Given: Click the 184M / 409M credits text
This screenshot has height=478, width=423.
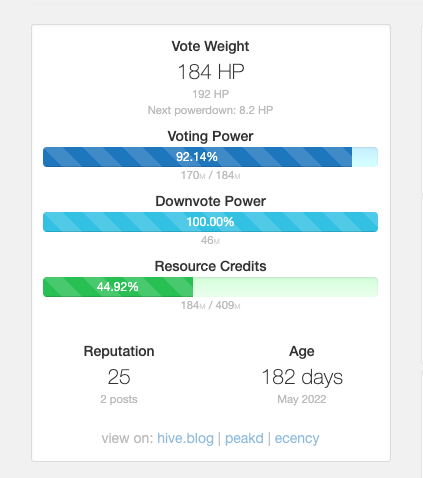Looking at the screenshot, I should coord(210,305).
